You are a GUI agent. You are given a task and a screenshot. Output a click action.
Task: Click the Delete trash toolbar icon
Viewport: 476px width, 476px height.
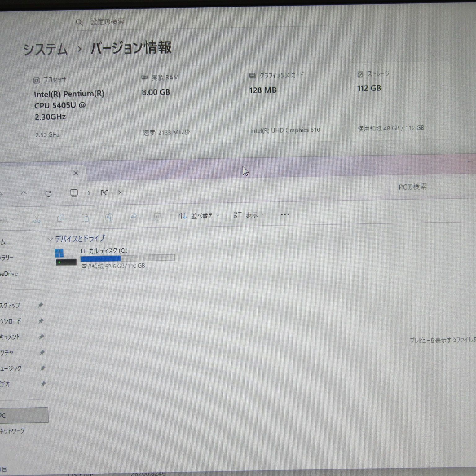[x=157, y=216]
